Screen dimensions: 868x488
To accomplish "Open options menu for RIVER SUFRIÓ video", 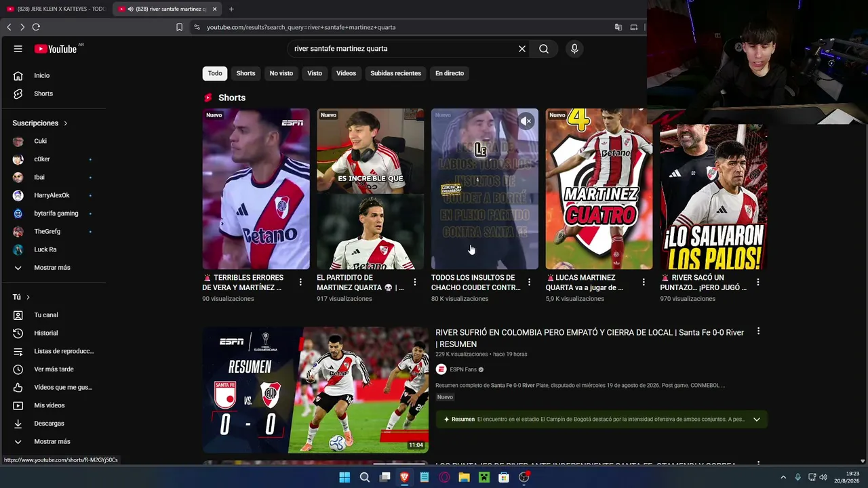I will click(758, 331).
